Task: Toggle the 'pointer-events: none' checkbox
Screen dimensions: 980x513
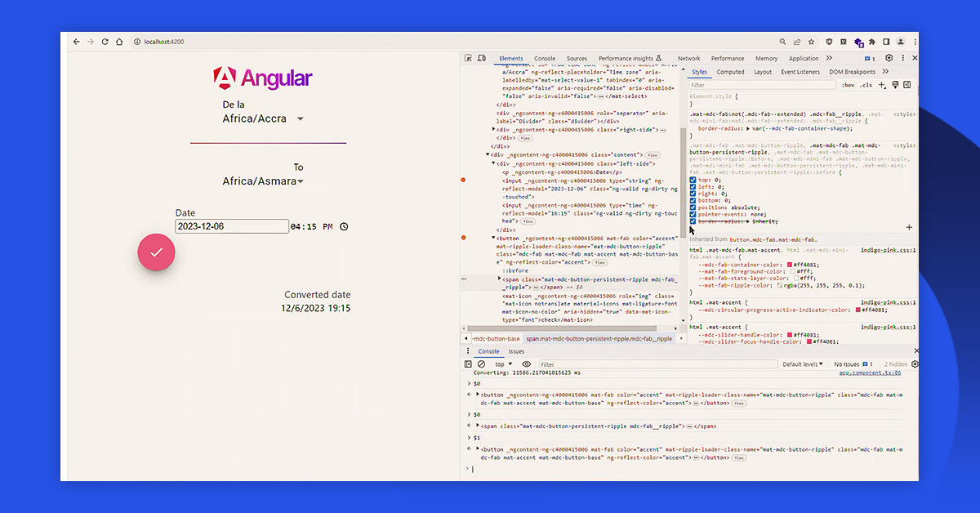Action: [x=693, y=214]
